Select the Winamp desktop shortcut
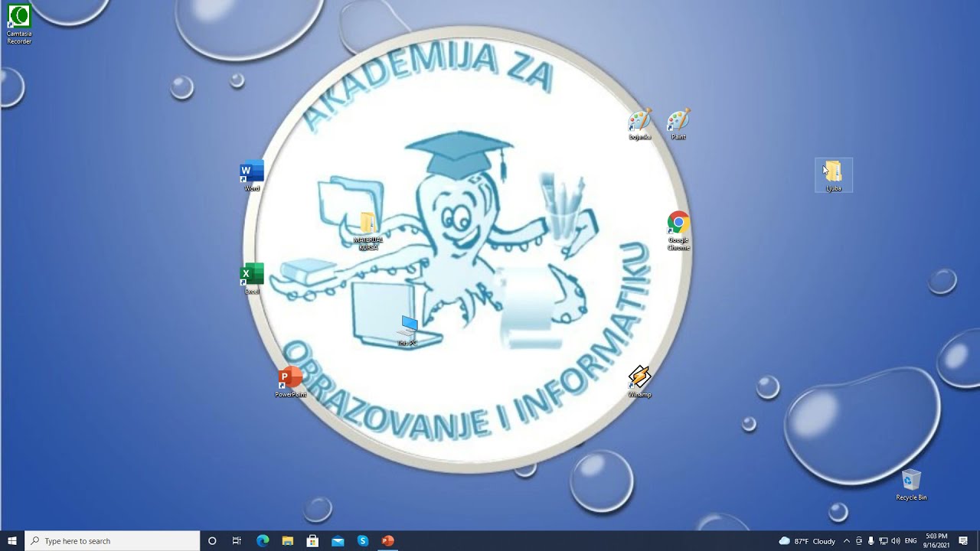 point(639,382)
